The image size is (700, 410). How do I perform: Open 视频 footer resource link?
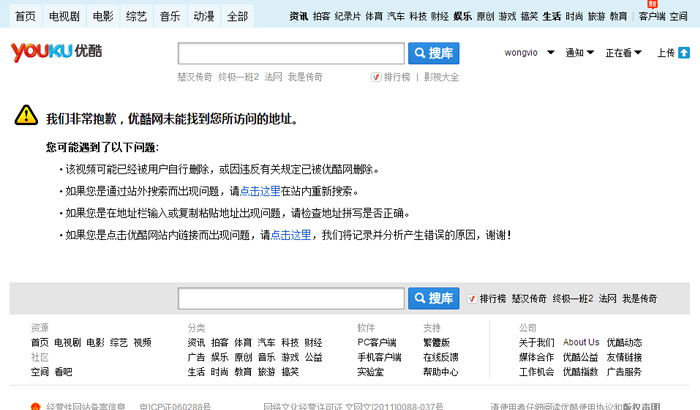tap(142, 343)
